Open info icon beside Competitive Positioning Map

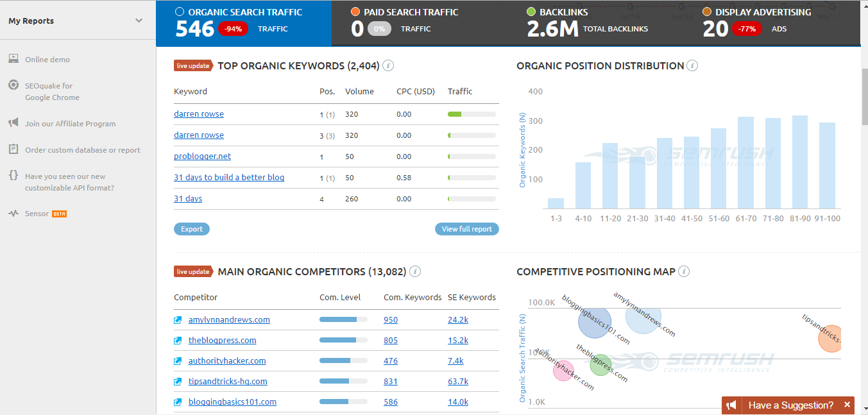[x=684, y=271]
